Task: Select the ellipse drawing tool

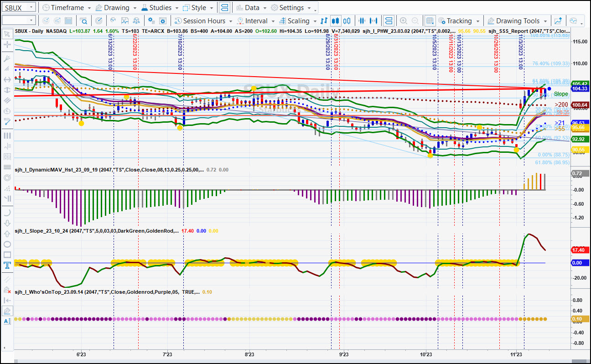Action: 7,244
